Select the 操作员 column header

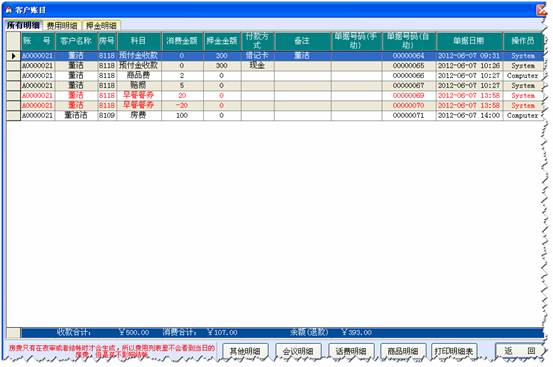coord(523,41)
